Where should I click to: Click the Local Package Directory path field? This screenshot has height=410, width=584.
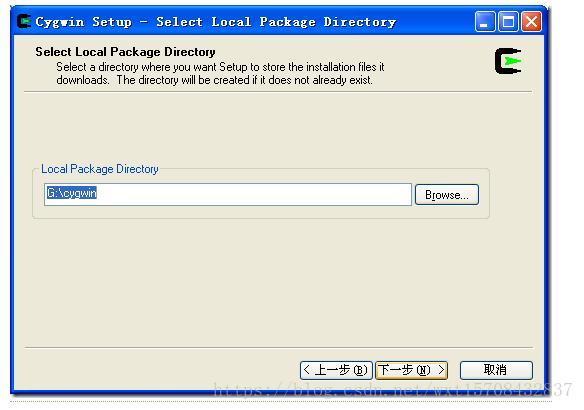click(228, 194)
